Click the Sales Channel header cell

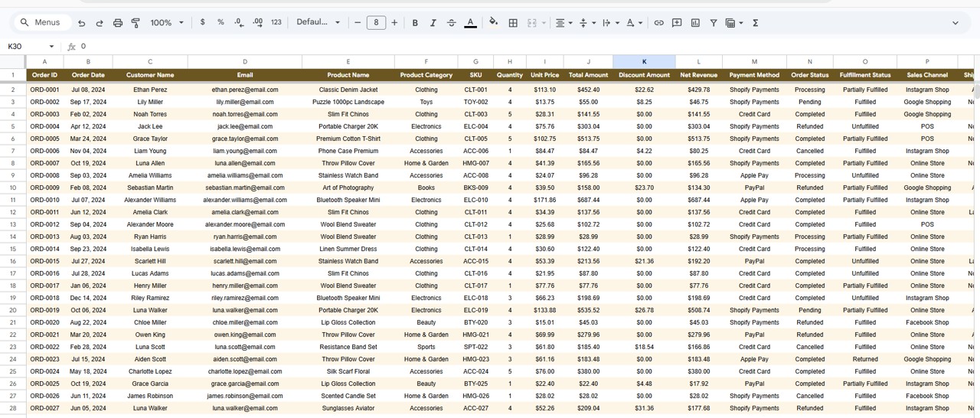(x=927, y=75)
